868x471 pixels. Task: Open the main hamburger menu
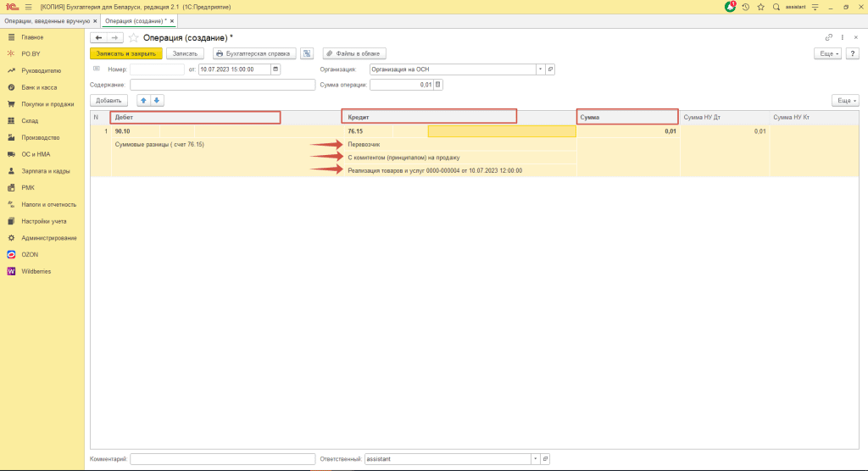[28, 7]
